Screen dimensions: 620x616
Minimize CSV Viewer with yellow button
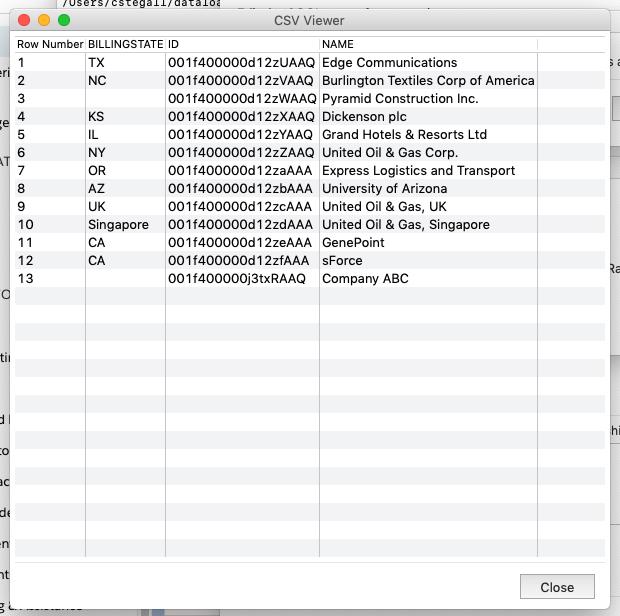click(44, 20)
